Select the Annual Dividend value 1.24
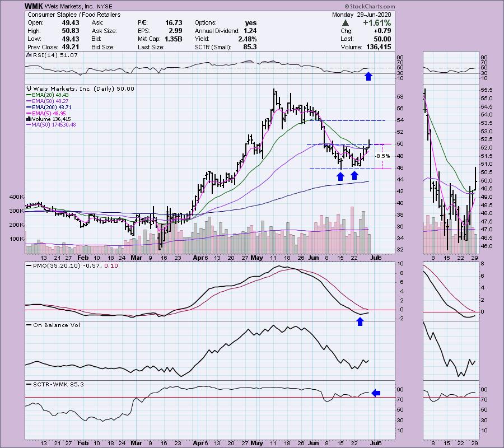The image size is (504, 448). pyautogui.click(x=250, y=31)
